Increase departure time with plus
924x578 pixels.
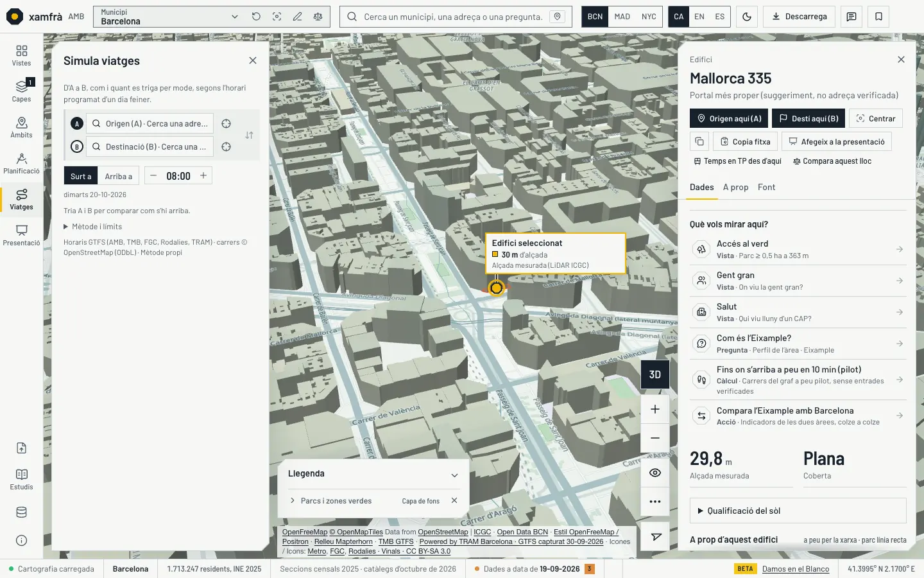[203, 175]
